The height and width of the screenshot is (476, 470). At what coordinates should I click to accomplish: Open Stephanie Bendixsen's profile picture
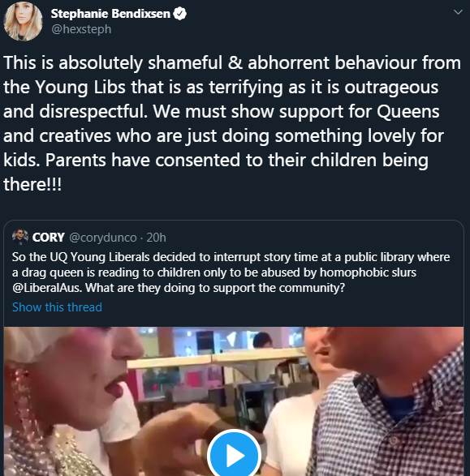[23, 21]
